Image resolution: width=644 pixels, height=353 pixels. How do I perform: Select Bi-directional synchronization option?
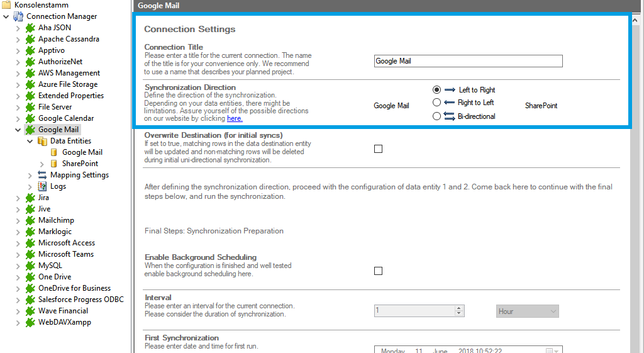[x=436, y=116]
